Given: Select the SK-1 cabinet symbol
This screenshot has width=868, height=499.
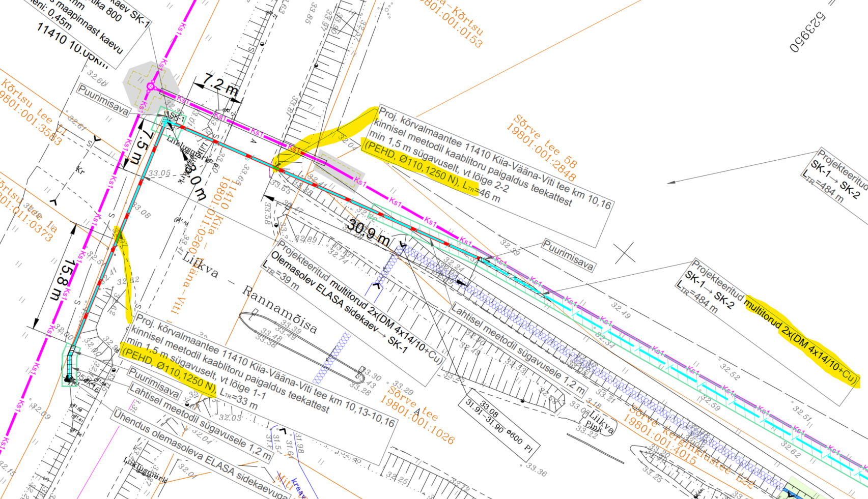Looking at the screenshot, I should [x=169, y=120].
